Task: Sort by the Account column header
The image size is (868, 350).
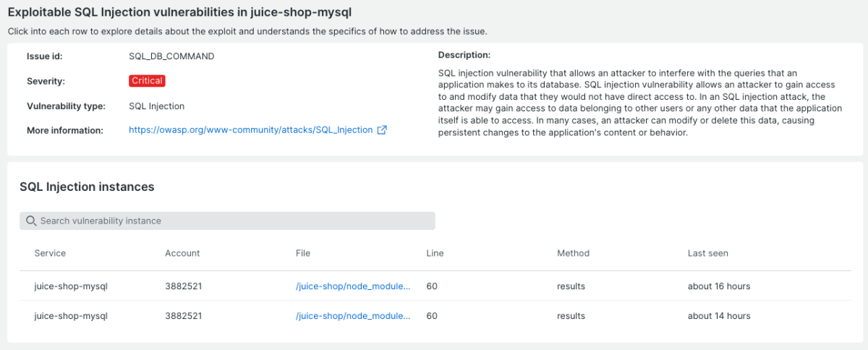Action: pos(182,253)
